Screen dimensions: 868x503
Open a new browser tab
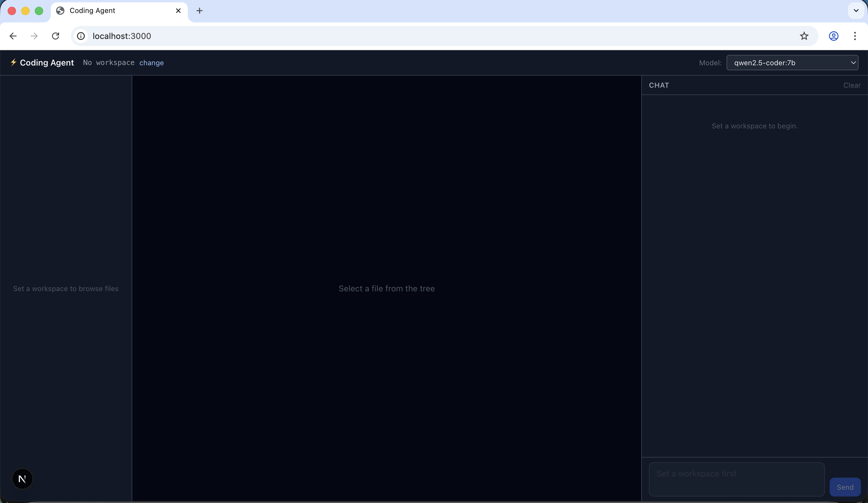click(200, 11)
